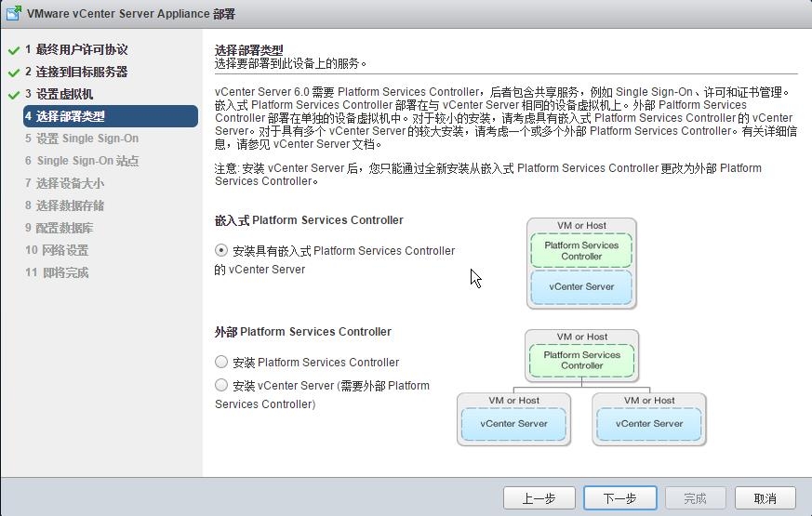Click the VMware vCenter title bar icon
The width and height of the screenshot is (812, 516).
[x=14, y=13]
